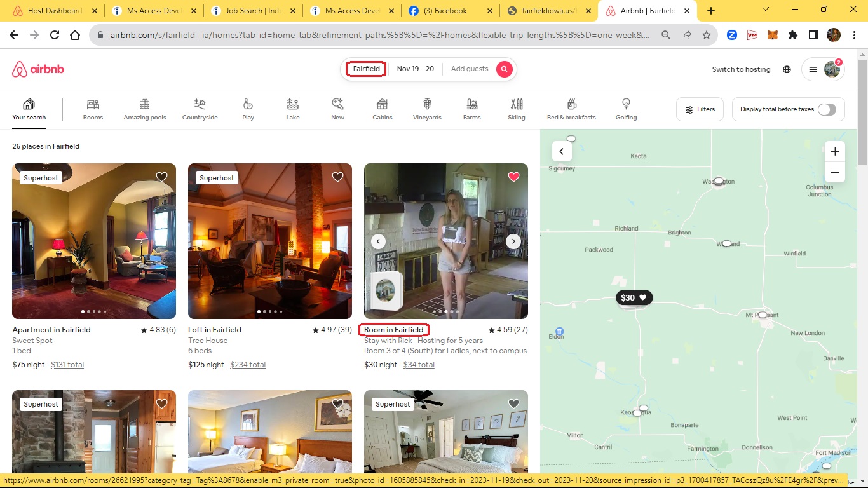Viewport: 868px width, 488px height.
Task: Select the Cabins category
Action: (383, 109)
